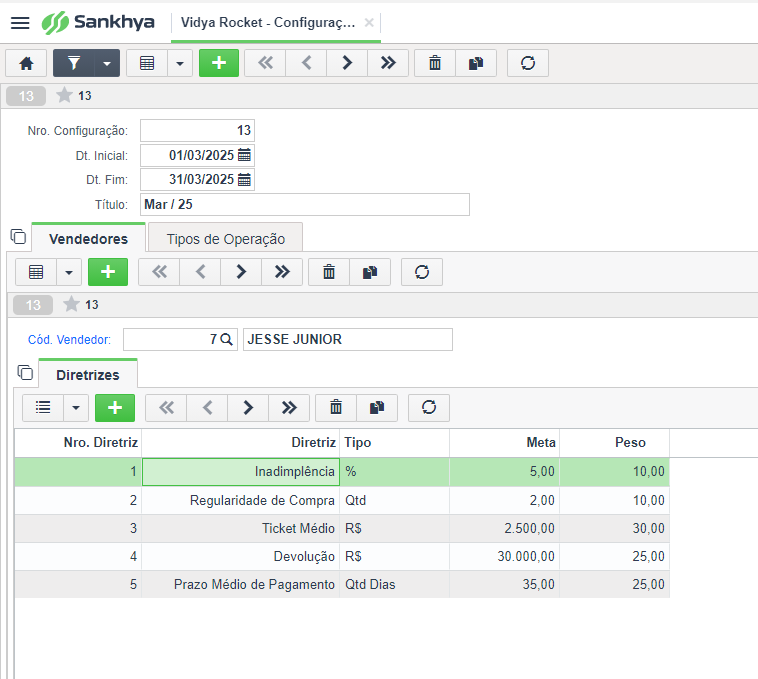The height and width of the screenshot is (679, 758).
Task: Refresh the Diretrizes grid
Action: (x=429, y=408)
